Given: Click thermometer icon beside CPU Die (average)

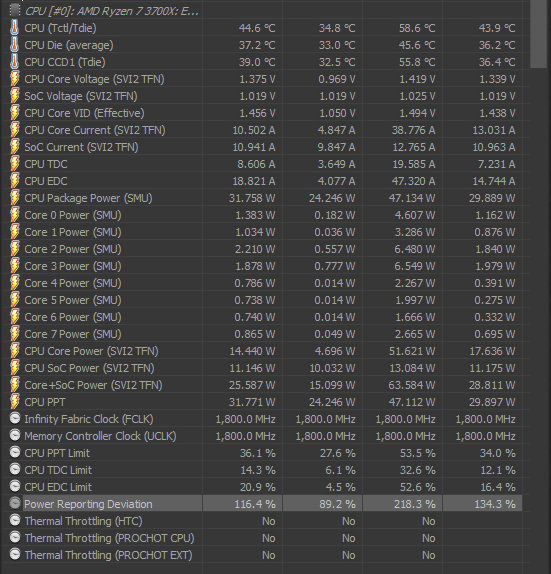Looking at the screenshot, I should coord(15,45).
